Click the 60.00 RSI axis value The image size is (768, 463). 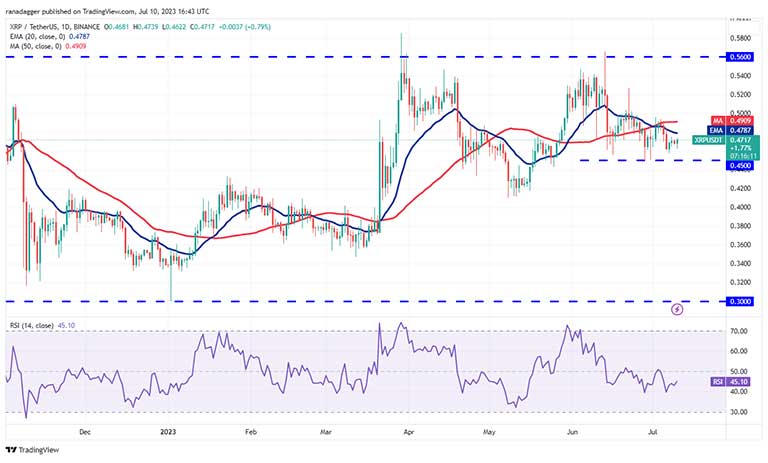738,351
